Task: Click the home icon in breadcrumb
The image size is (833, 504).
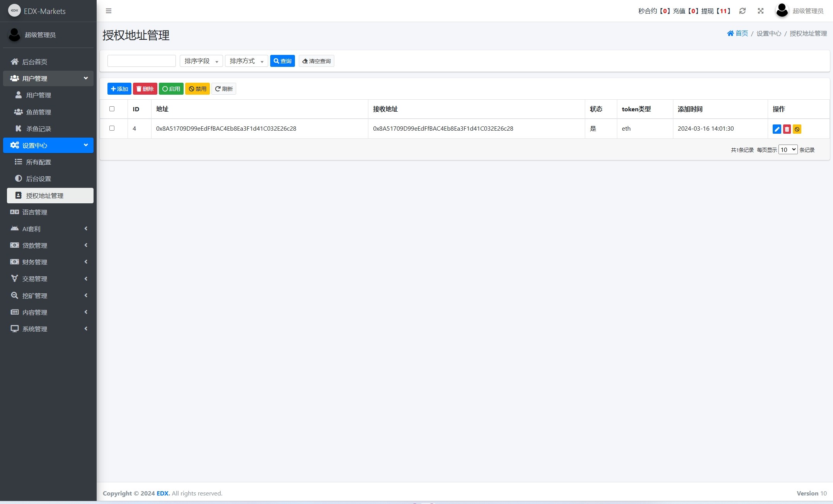Action: (730, 33)
